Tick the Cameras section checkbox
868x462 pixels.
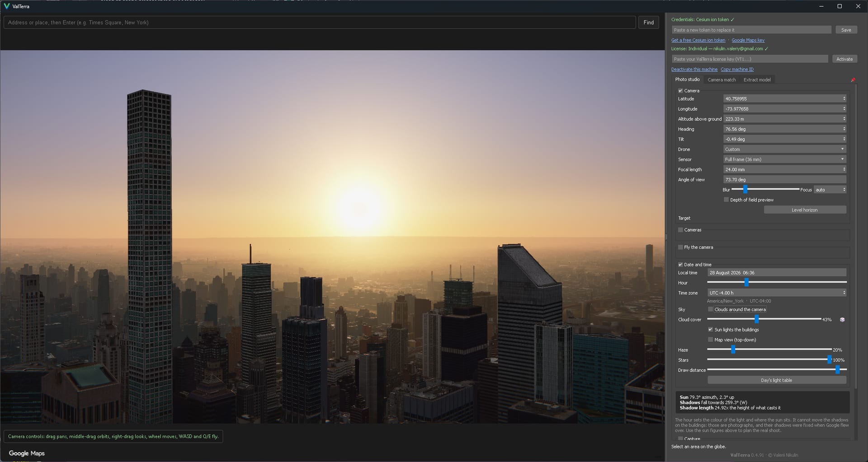[680, 230]
